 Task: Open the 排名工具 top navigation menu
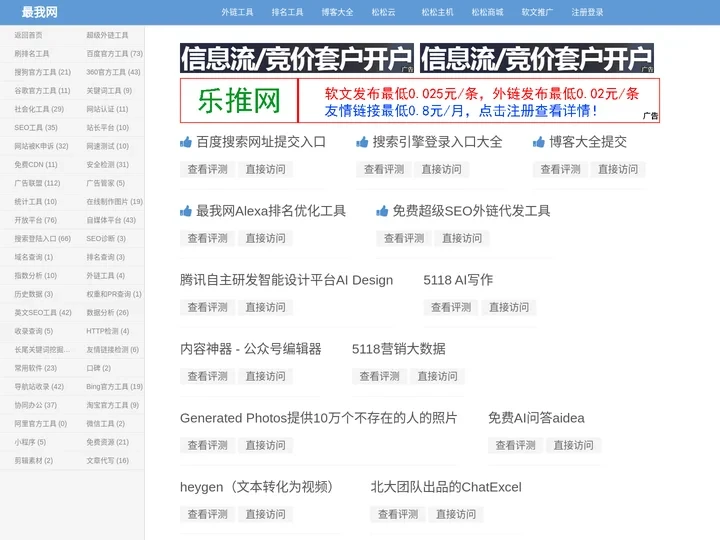click(287, 12)
